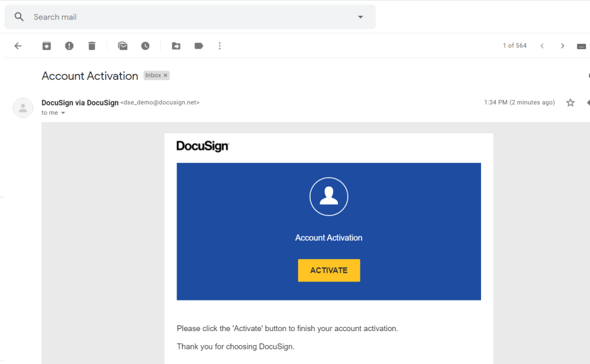Delete the email with the trash icon
The image size is (590, 364).
92,46
